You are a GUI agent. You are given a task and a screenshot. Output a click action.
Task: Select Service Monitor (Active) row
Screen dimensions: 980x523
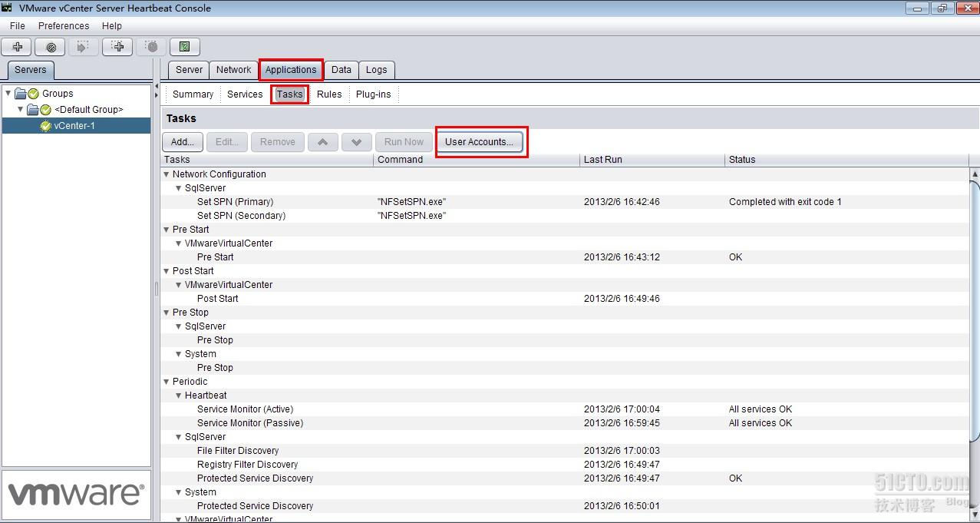point(565,409)
